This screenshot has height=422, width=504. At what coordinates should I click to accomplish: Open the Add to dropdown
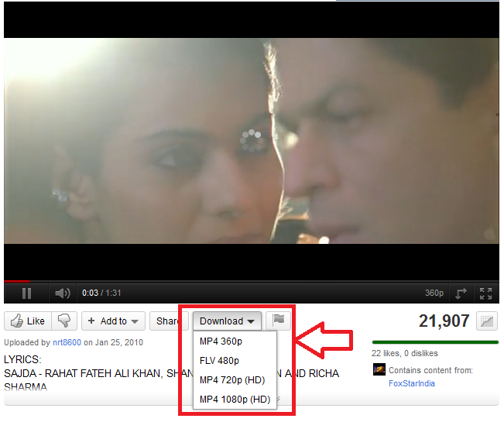point(113,321)
